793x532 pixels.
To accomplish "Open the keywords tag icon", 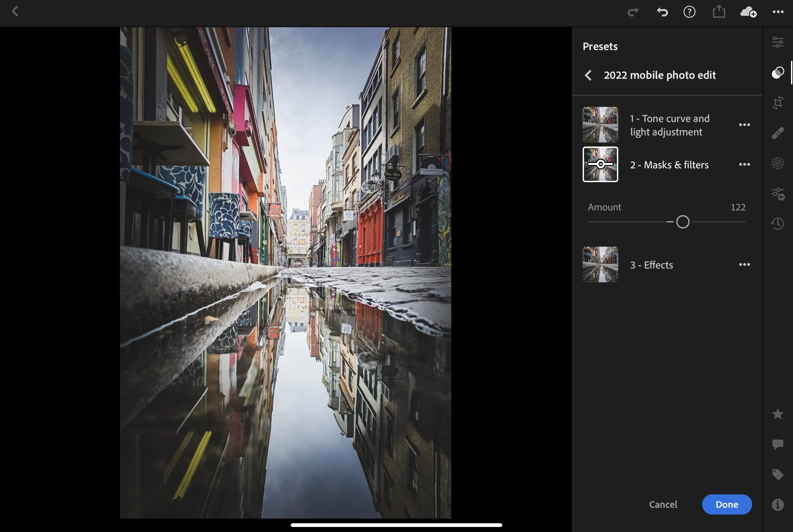I will tap(778, 474).
